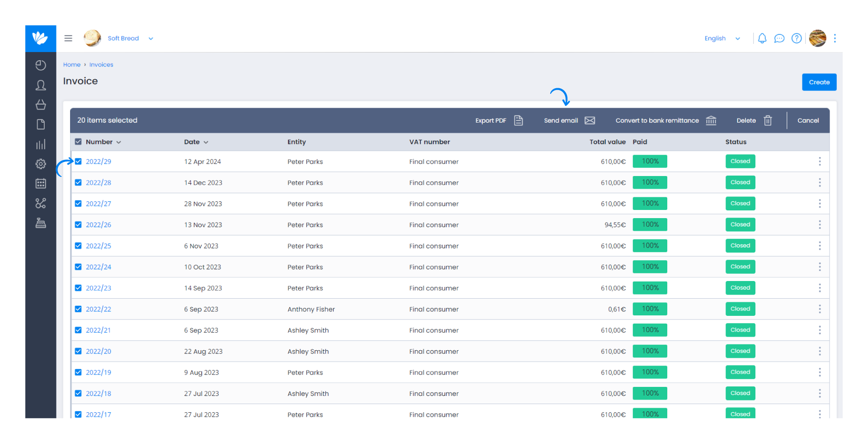This screenshot has width=868, height=443.
Task: Open the shopping basket sidebar icon
Action: 41,105
